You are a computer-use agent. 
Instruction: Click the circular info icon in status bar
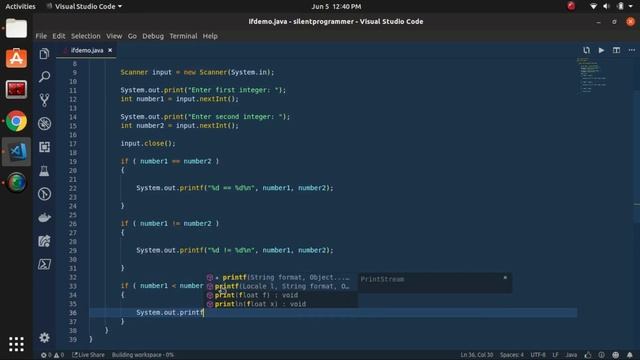[x=602, y=355]
